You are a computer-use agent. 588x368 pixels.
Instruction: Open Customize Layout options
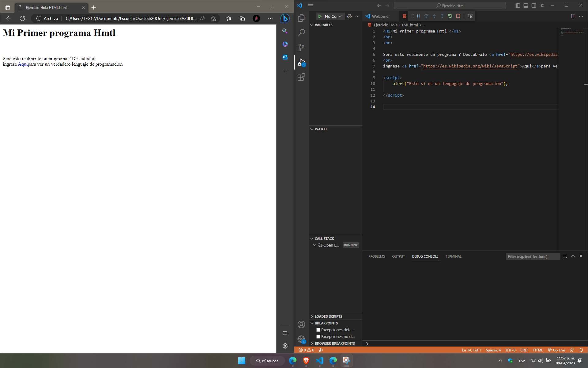[542, 6]
